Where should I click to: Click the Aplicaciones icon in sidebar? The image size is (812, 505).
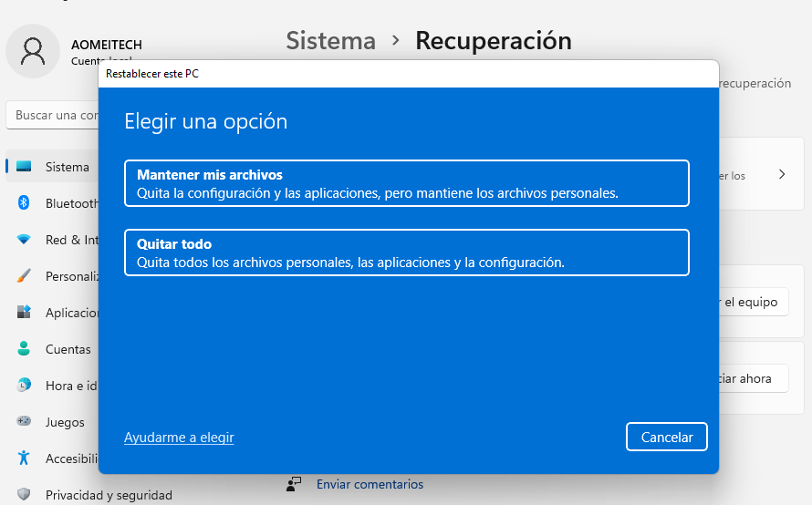pos(25,313)
